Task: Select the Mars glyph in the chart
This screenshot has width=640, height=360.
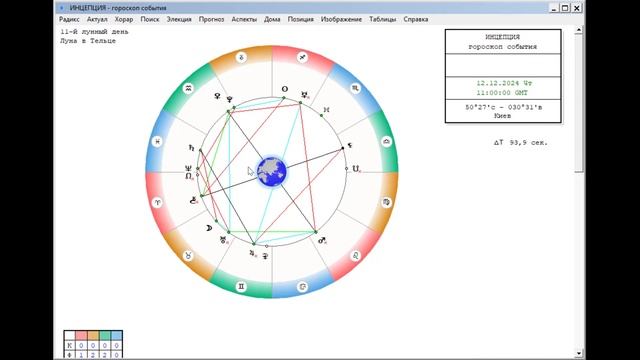Action: coord(322,240)
